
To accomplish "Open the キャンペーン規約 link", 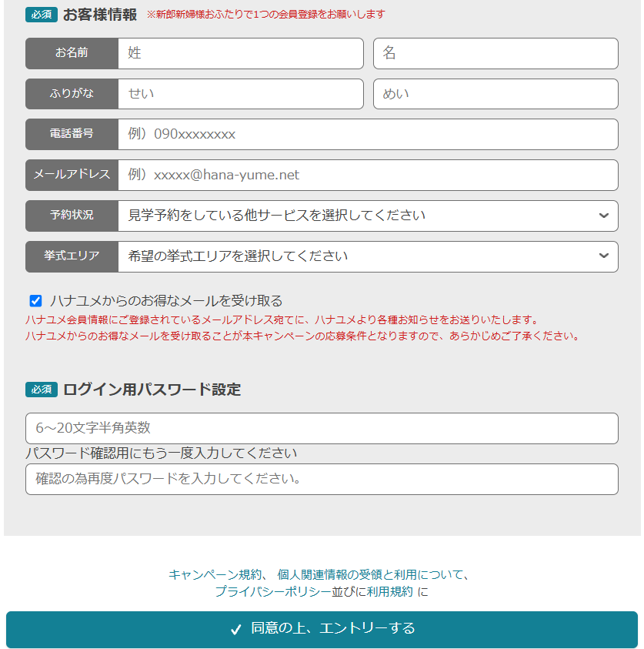I will pos(215,574).
